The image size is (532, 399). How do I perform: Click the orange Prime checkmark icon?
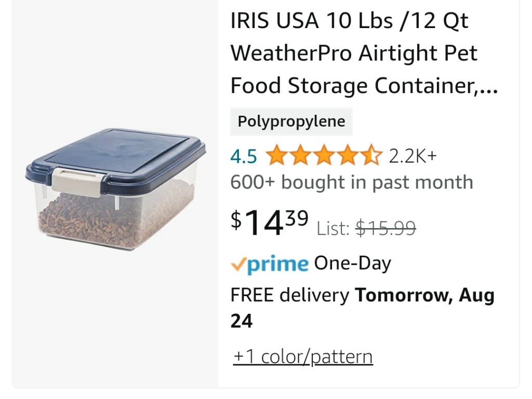pyautogui.click(x=237, y=265)
